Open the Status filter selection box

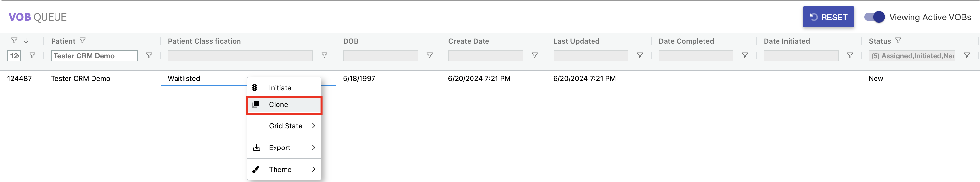tap(912, 56)
